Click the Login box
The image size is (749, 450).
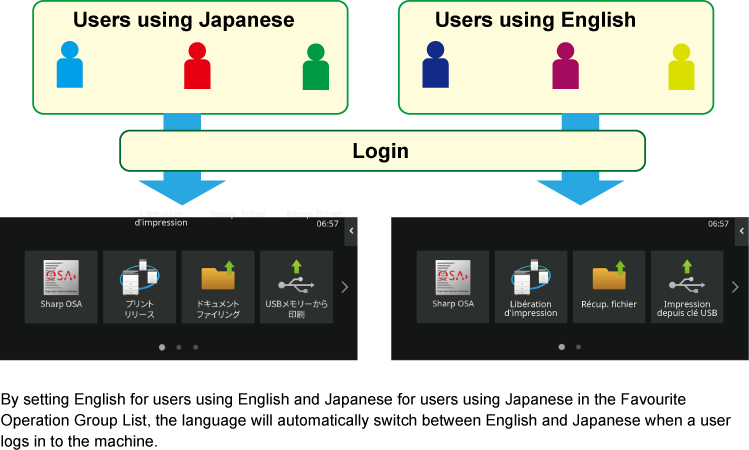pyautogui.click(x=381, y=151)
